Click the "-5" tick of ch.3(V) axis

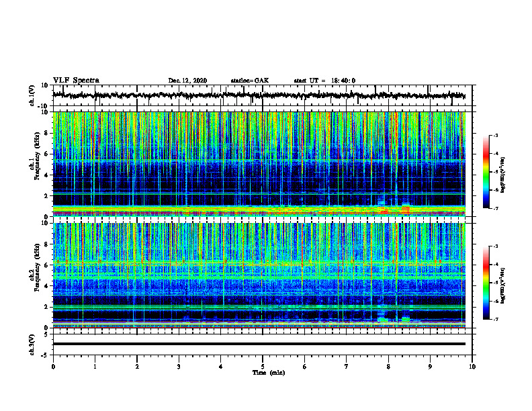(x=45, y=355)
